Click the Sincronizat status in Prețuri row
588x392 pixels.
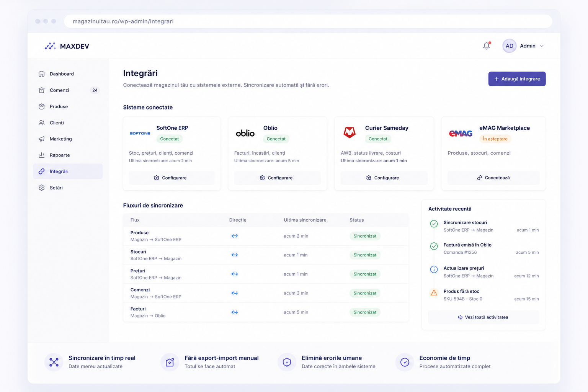pos(365,274)
